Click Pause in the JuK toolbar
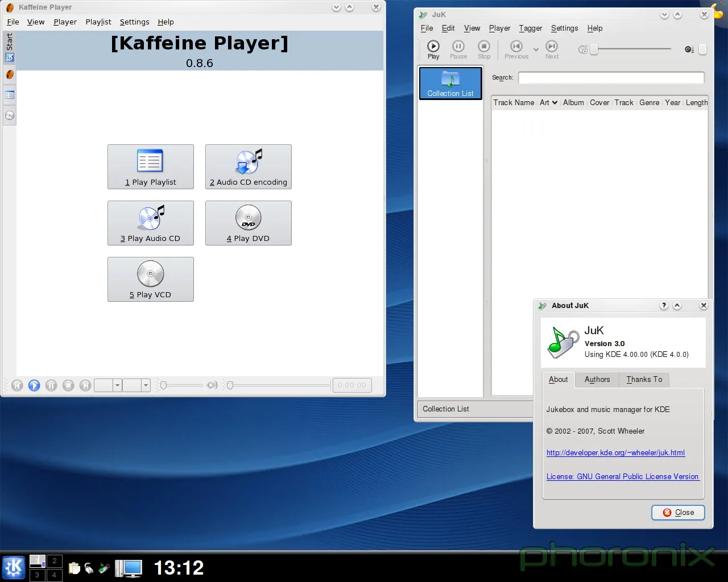This screenshot has height=582, width=728. tap(458, 49)
